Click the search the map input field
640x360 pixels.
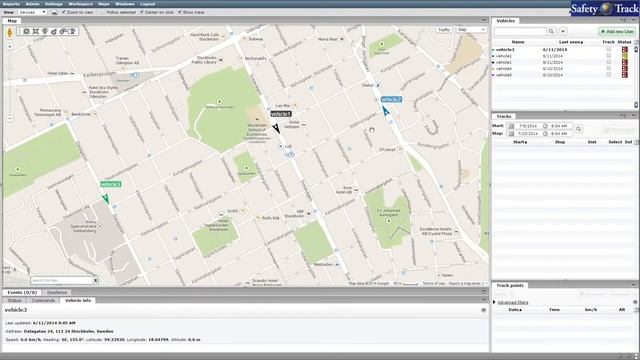click(x=62, y=280)
